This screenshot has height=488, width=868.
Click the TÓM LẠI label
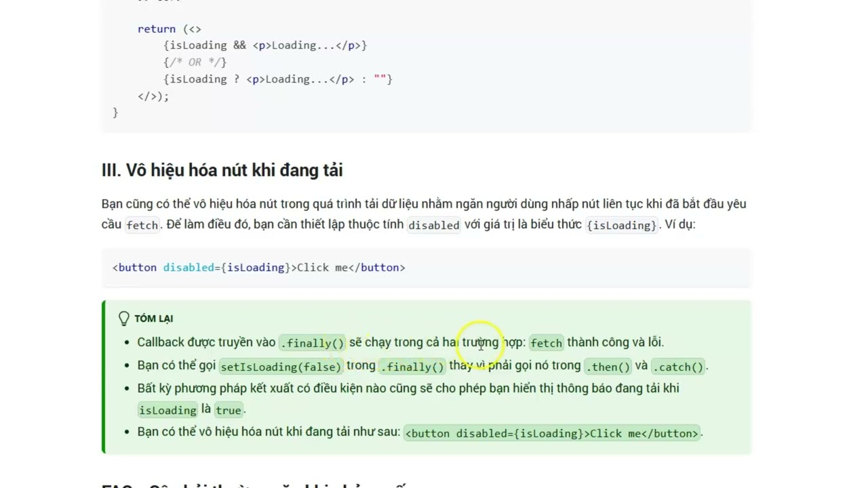154,319
